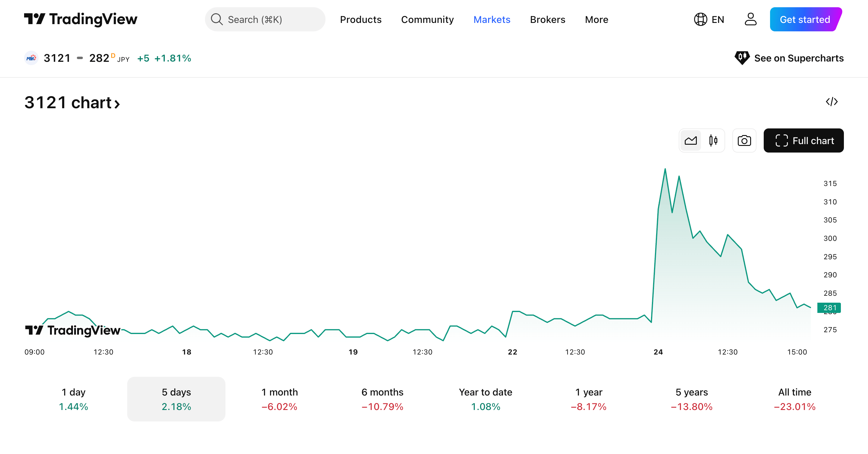Select the All time range
Screen dimensions: 868x454
pos(794,399)
